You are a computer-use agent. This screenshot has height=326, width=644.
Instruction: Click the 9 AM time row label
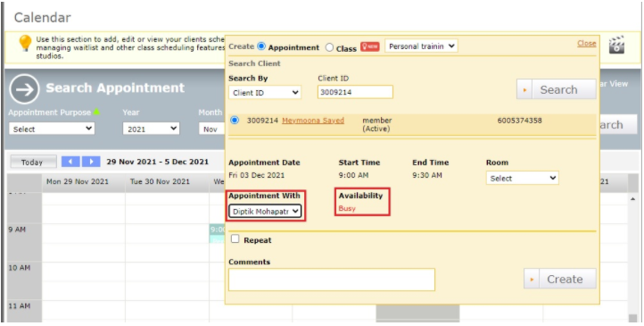pyautogui.click(x=17, y=230)
